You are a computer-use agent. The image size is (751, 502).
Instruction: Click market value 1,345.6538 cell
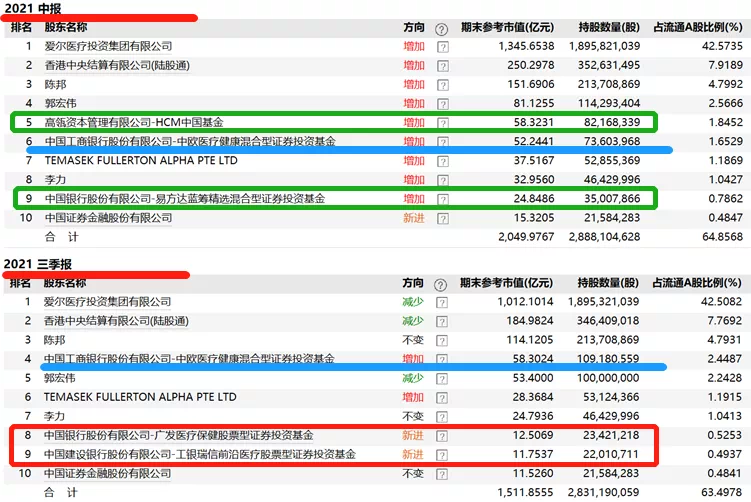[526, 46]
